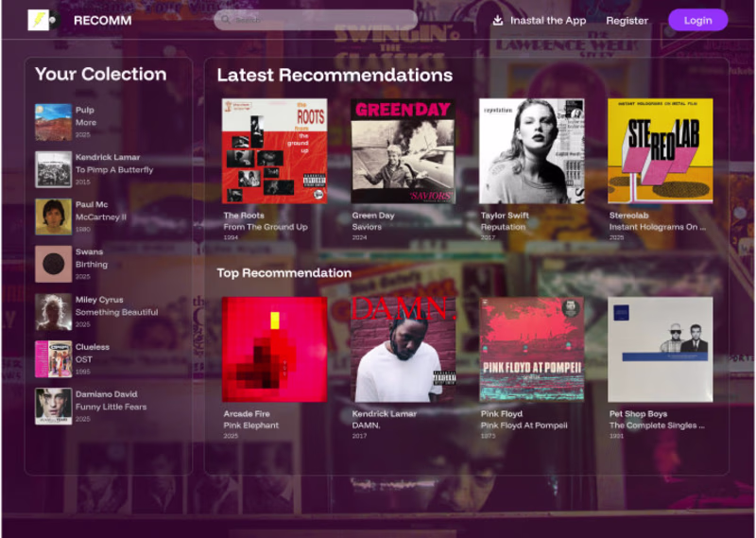756x538 pixels.
Task: Click 'Paul Mc' artist text
Action: tap(92, 204)
